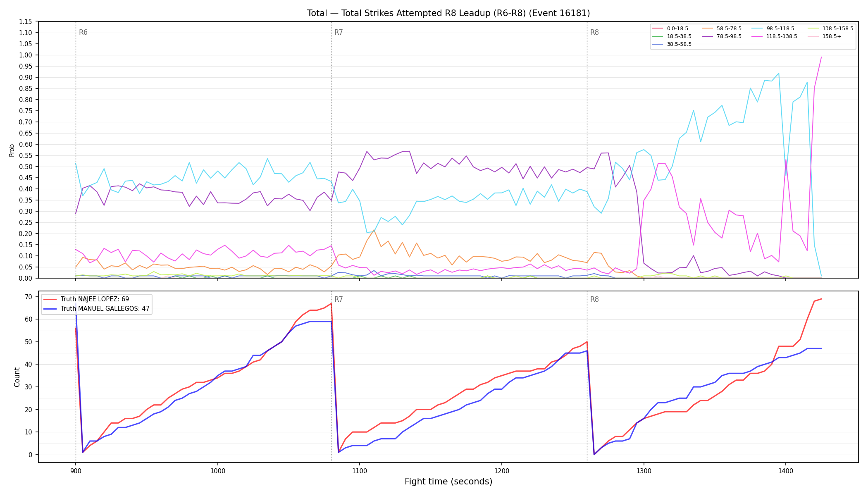The image size is (868, 496).
Task: Click the 1.15 tick on Prob axis
Action: (26, 21)
